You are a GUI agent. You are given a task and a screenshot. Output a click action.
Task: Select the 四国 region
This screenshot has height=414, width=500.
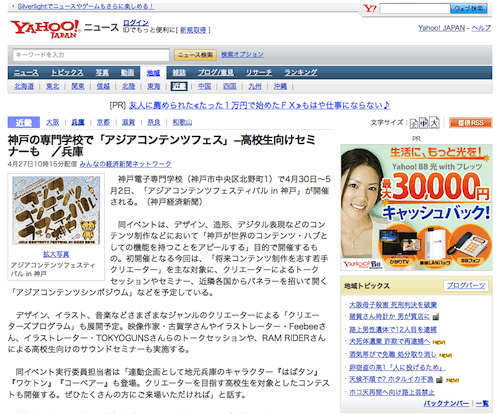[x=230, y=86]
